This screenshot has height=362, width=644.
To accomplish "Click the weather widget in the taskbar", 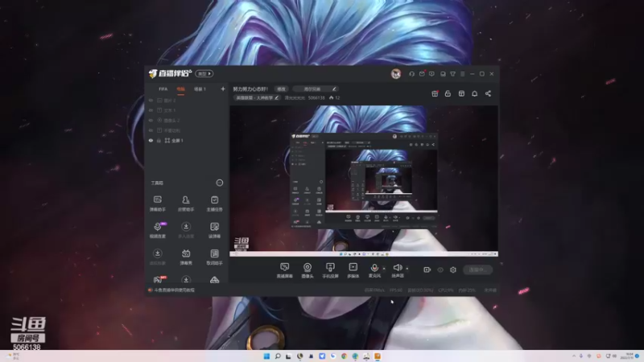I will click(x=12, y=356).
